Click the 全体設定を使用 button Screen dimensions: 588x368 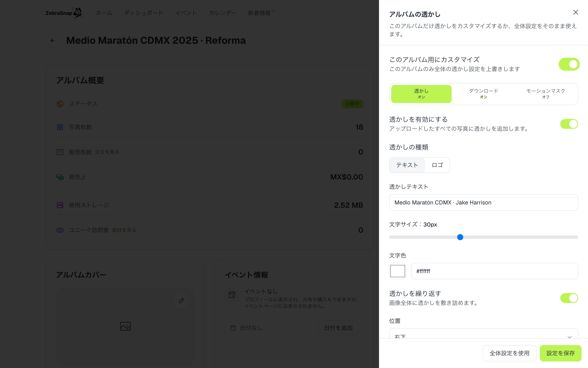[509, 353]
